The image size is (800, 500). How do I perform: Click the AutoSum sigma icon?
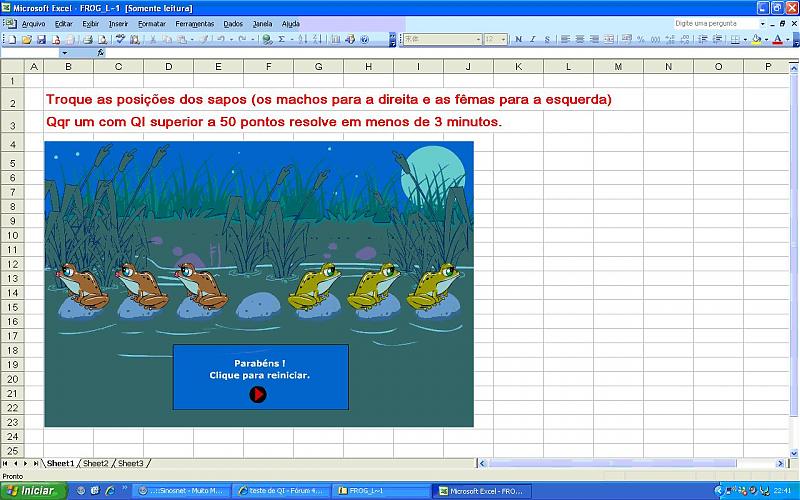coord(281,39)
